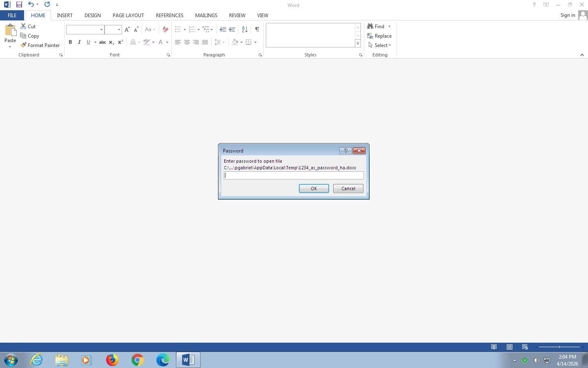Click the Undo arrow icon
Viewport: 588px width, 368px height.
point(31,5)
